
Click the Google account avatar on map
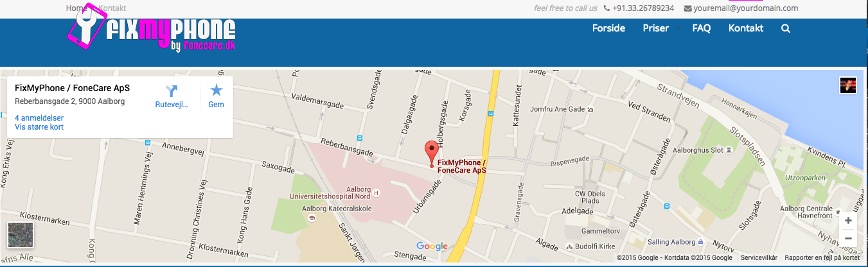pos(848,85)
